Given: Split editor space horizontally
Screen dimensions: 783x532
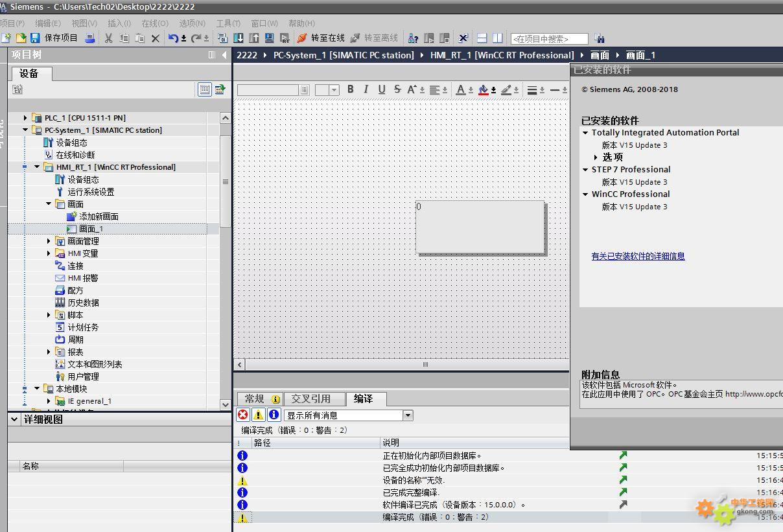Looking at the screenshot, I should pyautogui.click(x=482, y=38).
